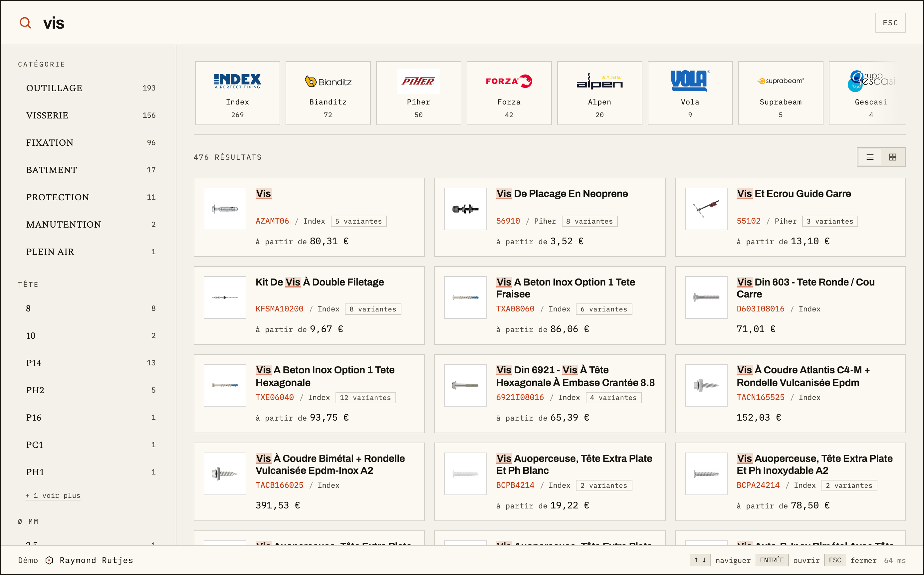
Task: Open Vis Din 6921 product thumbnail
Action: [465, 385]
